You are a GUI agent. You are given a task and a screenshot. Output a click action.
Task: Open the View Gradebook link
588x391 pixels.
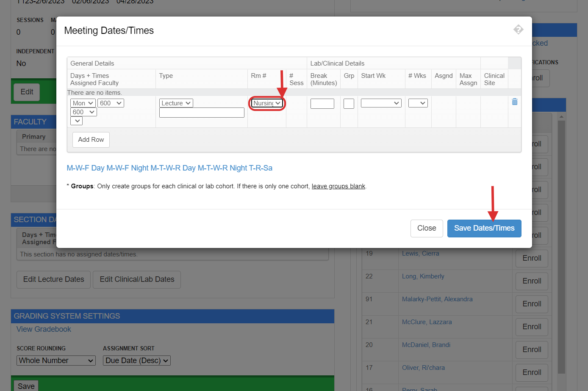point(44,329)
